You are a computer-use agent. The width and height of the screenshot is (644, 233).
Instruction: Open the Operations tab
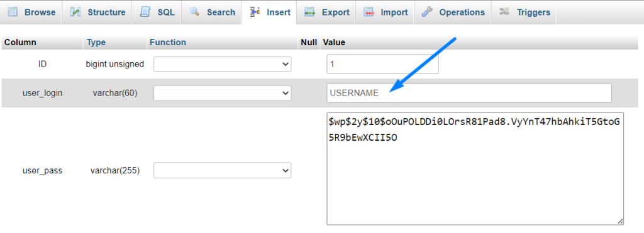(453, 13)
